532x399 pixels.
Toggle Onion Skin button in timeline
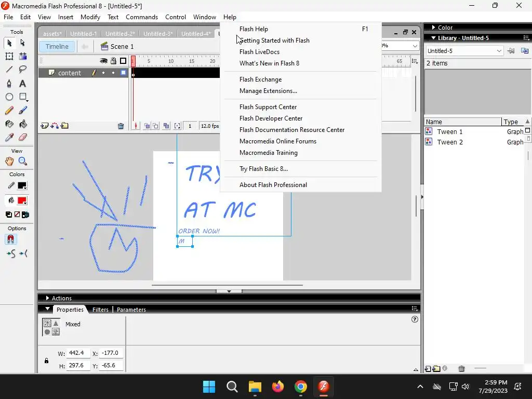click(147, 126)
